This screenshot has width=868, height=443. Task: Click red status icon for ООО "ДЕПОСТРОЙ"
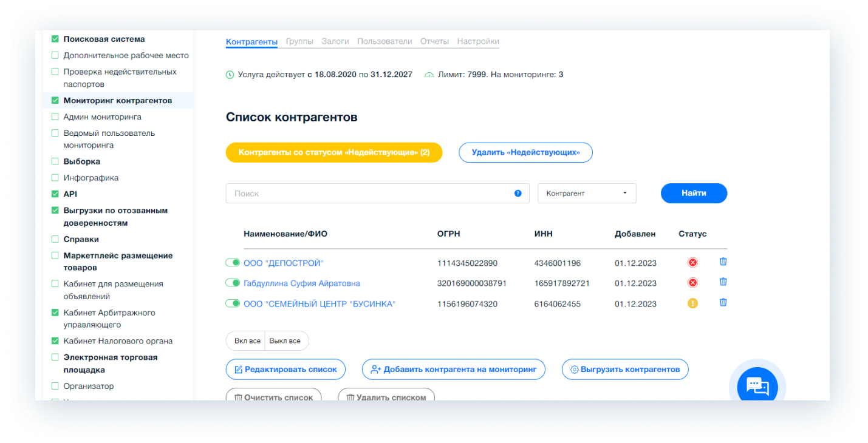(692, 263)
